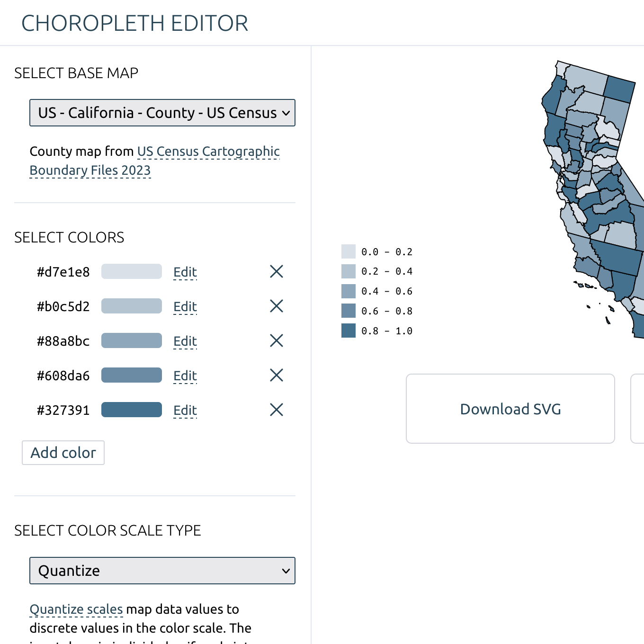
Task: Click the Download SVG button
Action: pyautogui.click(x=510, y=409)
